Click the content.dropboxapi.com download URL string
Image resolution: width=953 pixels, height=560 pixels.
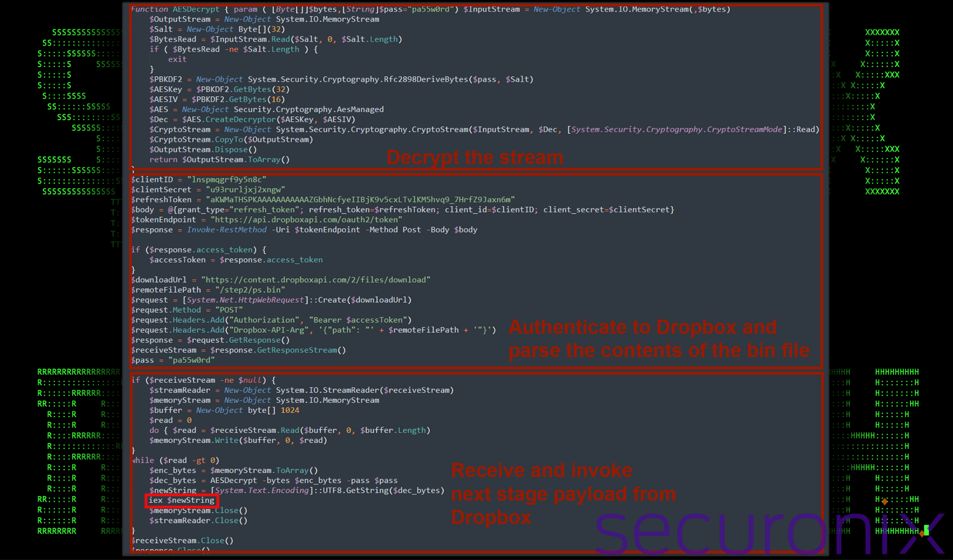click(x=315, y=280)
